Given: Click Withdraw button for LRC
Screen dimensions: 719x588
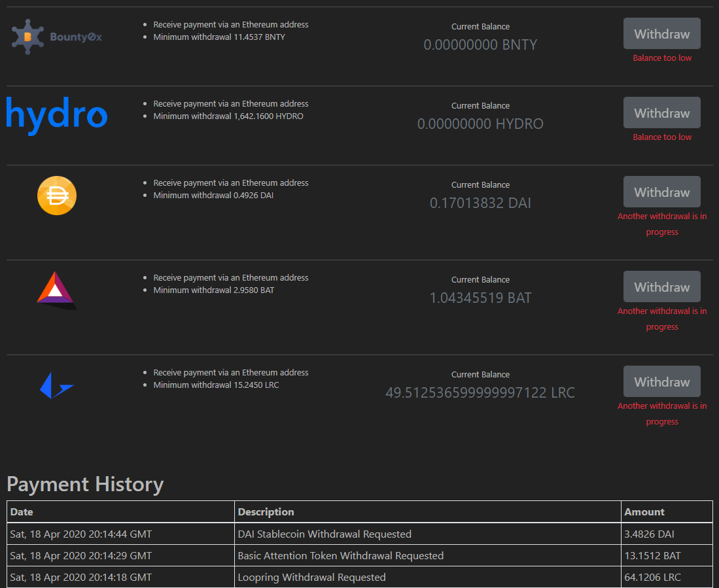Looking at the screenshot, I should tap(661, 381).
